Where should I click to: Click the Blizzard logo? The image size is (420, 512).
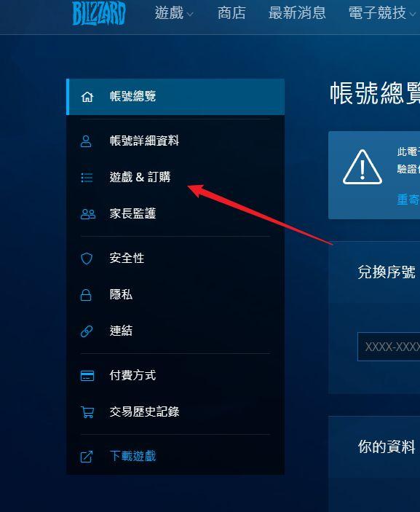pos(99,13)
